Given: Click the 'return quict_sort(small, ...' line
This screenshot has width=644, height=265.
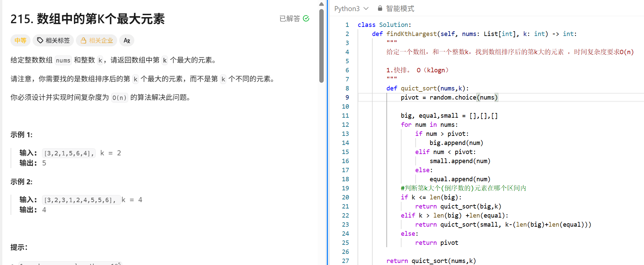Looking at the screenshot, I should coord(503,225).
